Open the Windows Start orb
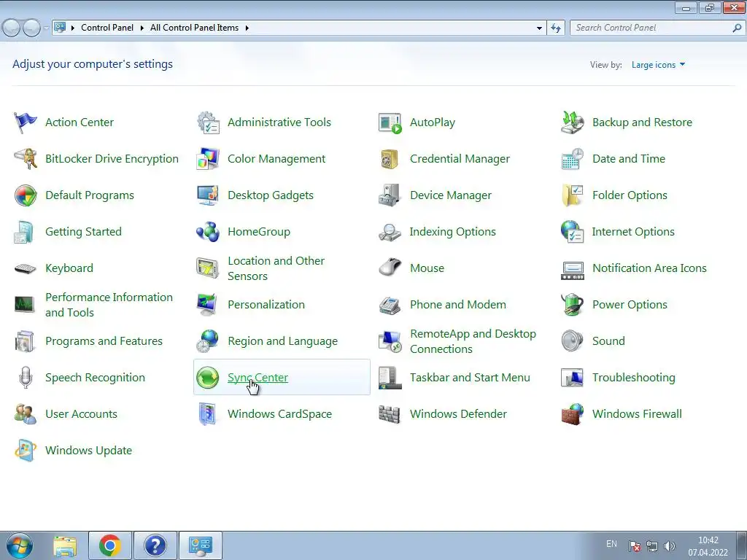This screenshot has height=560, width=747. click(20, 545)
